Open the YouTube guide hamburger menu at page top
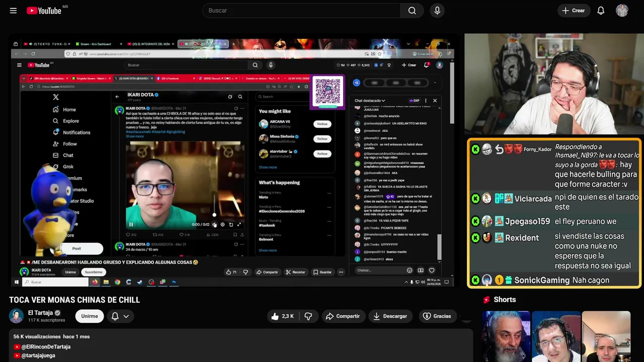The height and width of the screenshot is (362, 644). (13, 11)
